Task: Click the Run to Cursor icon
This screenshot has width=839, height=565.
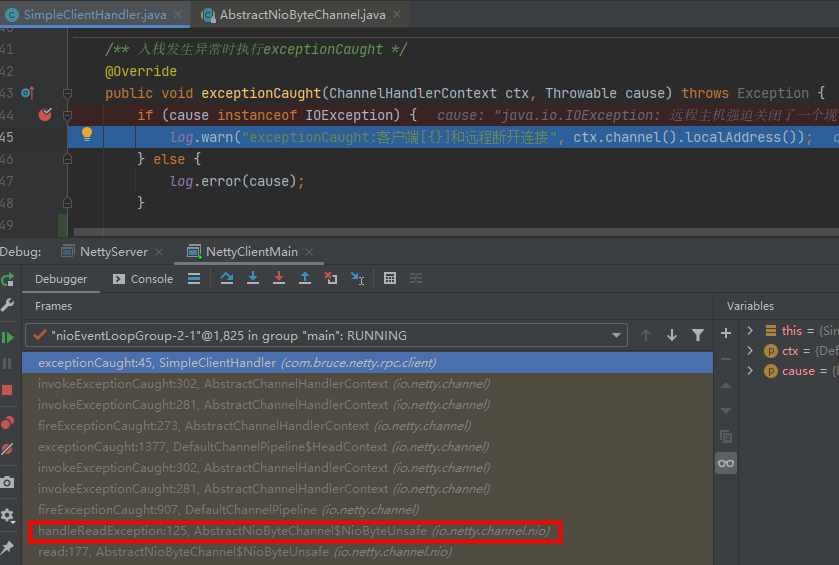Action: coord(357,278)
